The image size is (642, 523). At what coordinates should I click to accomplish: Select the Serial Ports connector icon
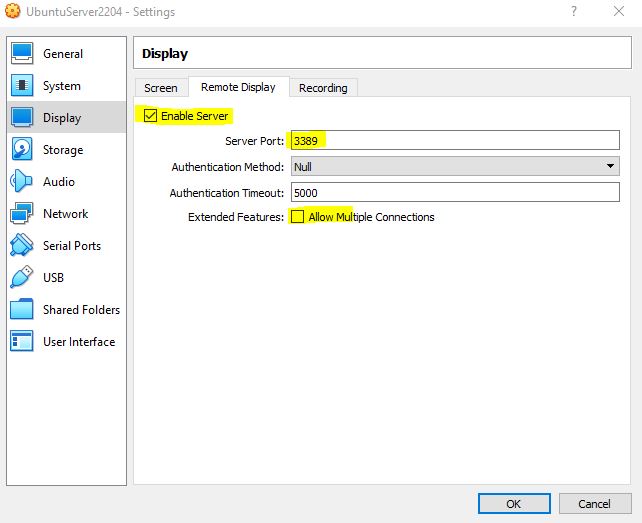tap(22, 245)
